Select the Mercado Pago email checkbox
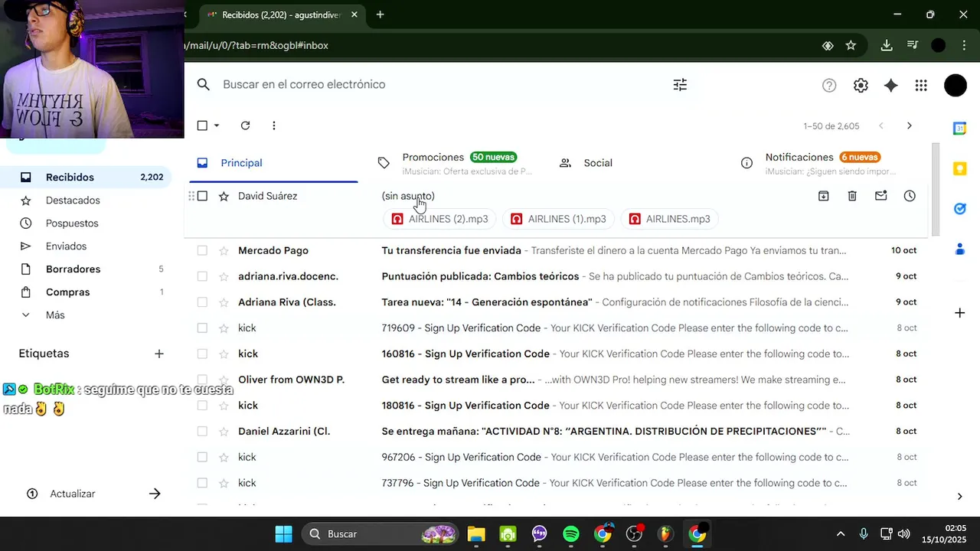The image size is (980, 551). [202, 250]
